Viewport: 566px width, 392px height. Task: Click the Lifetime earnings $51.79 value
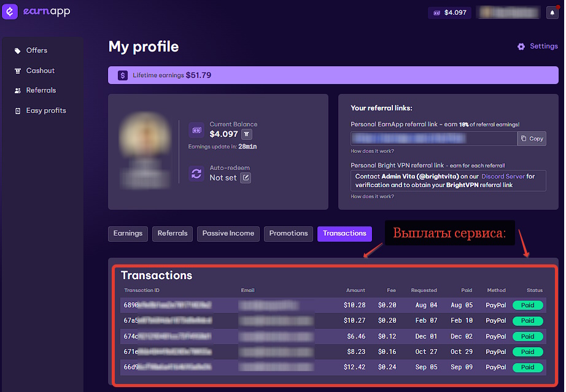click(198, 75)
